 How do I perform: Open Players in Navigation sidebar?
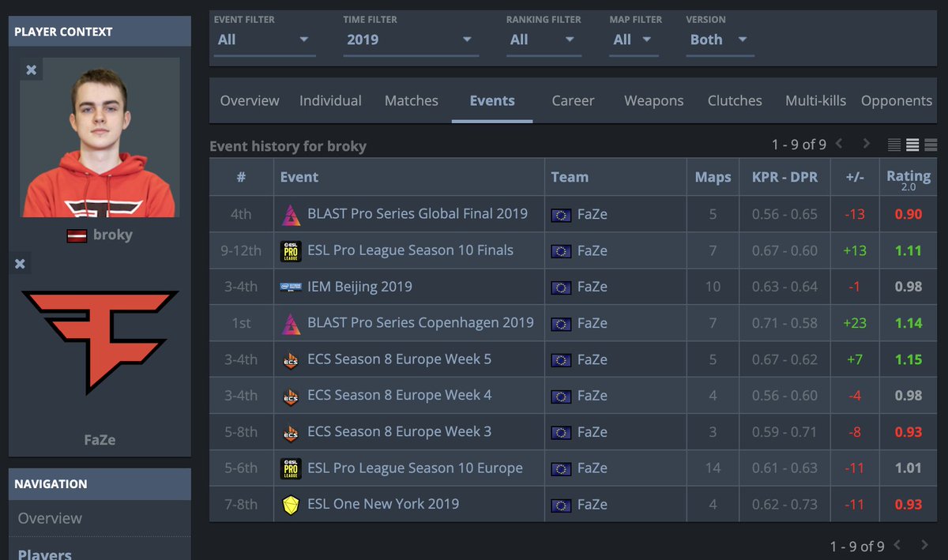point(44,554)
